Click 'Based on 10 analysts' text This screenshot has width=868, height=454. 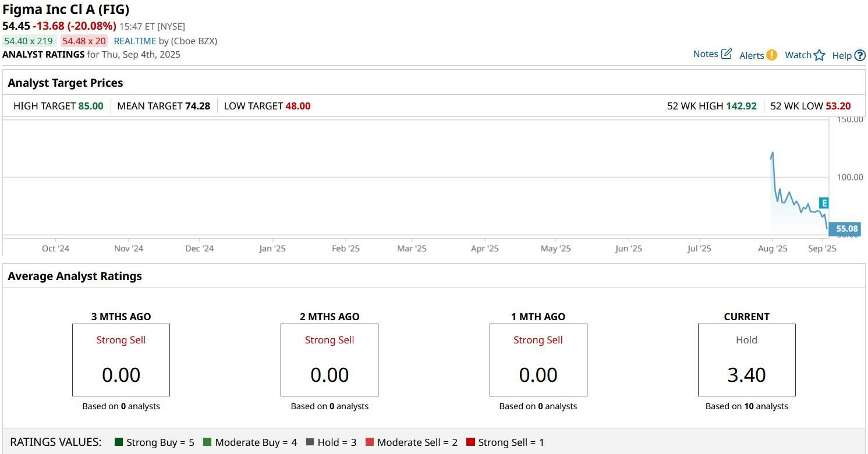click(747, 406)
